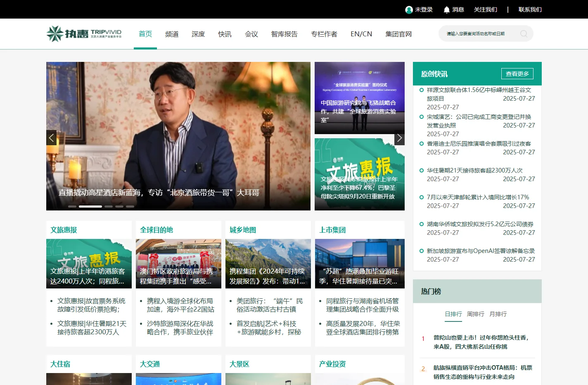
Task: Open article 美团旅行："端午"民俗活动
Action: click(270, 305)
